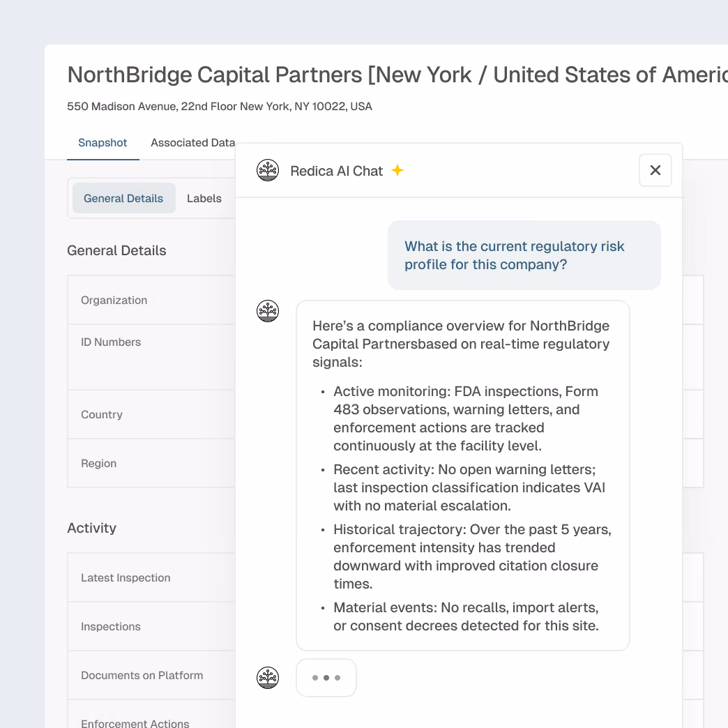Click the Country field
The height and width of the screenshot is (728, 728).
coord(139,414)
